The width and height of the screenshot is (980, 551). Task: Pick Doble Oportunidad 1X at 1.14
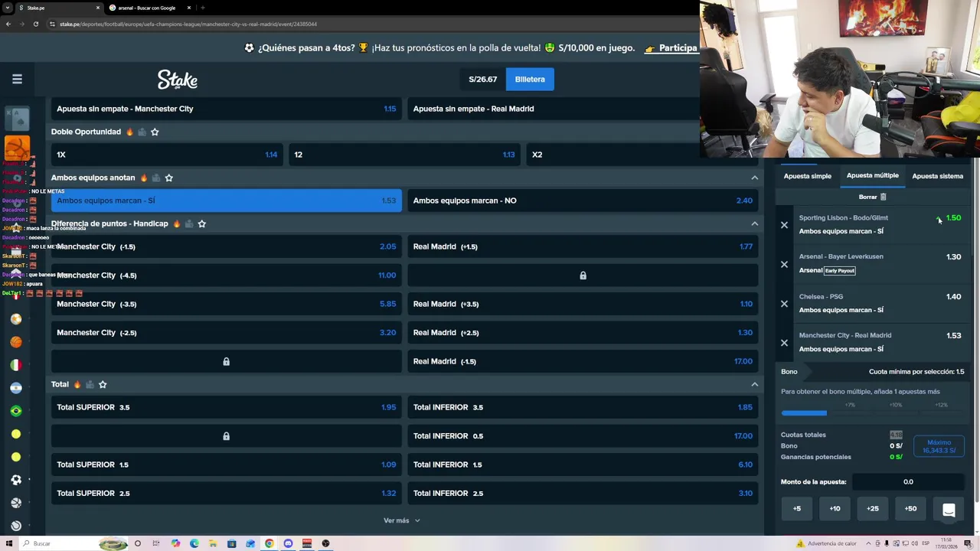(167, 155)
